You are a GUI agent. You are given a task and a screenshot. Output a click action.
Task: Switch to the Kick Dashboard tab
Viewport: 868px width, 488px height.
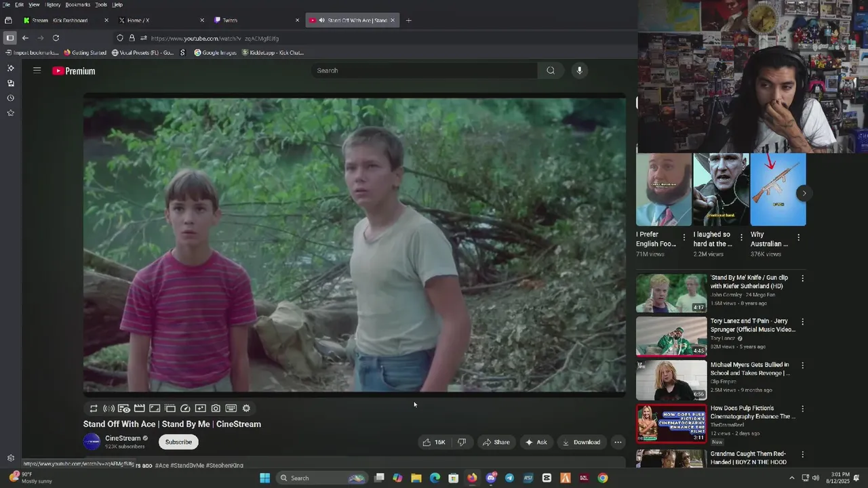click(66, 20)
